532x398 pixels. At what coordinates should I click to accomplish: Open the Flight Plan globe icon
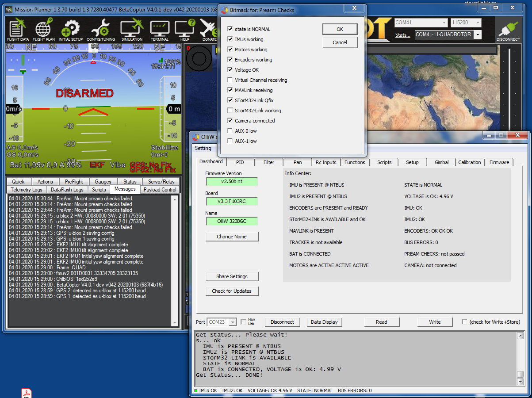(x=43, y=29)
